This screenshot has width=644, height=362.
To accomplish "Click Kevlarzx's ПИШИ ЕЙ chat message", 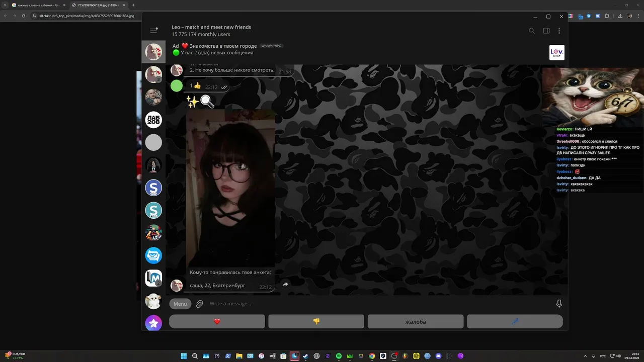I will (x=575, y=129).
